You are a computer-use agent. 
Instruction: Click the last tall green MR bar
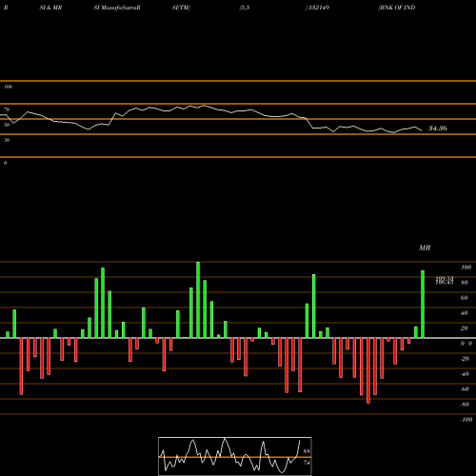(x=423, y=304)
